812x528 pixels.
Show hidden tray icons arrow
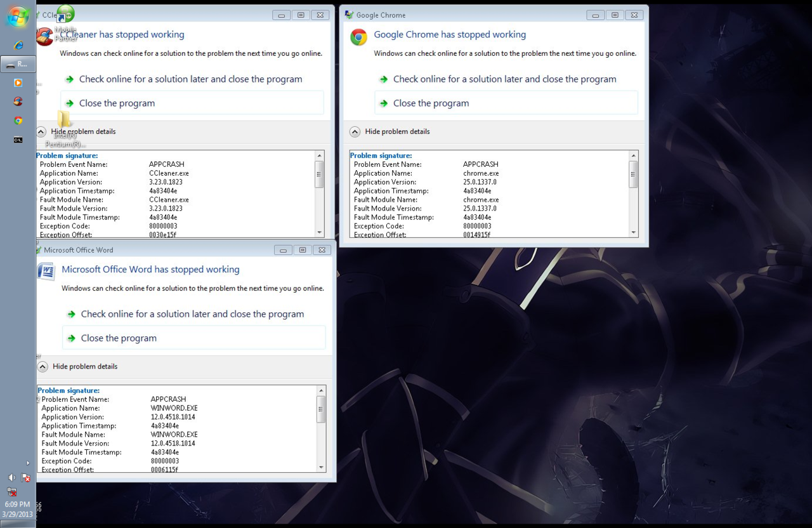click(x=27, y=463)
